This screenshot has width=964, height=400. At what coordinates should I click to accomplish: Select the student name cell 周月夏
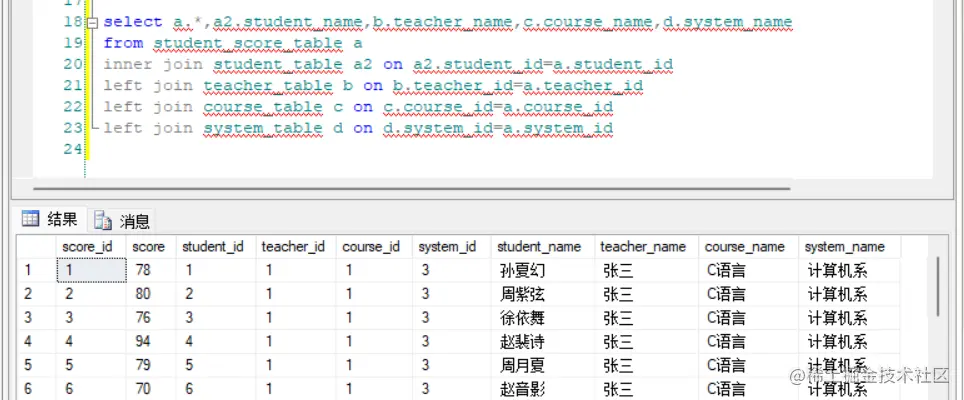click(x=542, y=365)
